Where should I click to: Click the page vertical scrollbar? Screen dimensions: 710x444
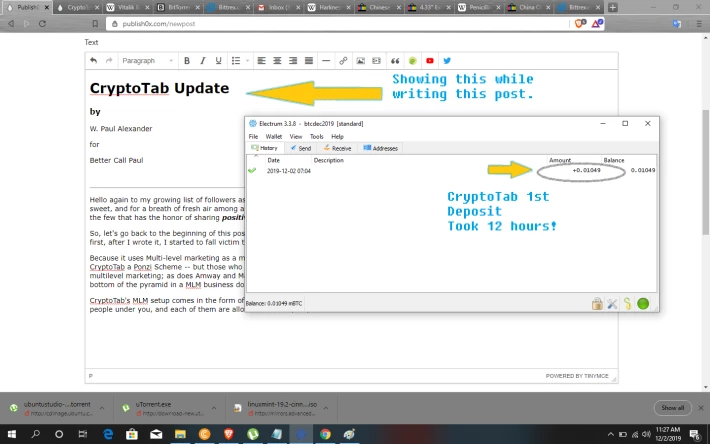[x=705, y=172]
